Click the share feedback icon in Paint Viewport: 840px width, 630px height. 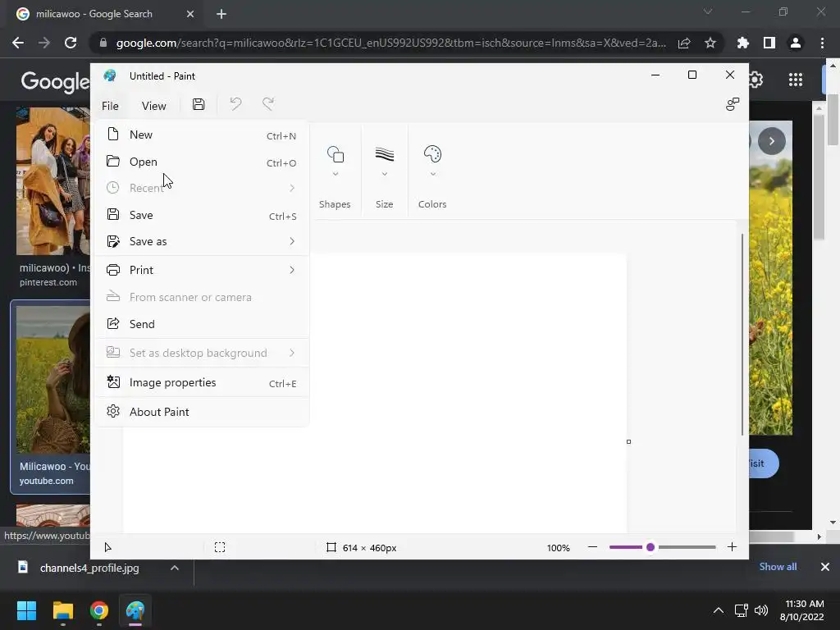[x=733, y=104]
